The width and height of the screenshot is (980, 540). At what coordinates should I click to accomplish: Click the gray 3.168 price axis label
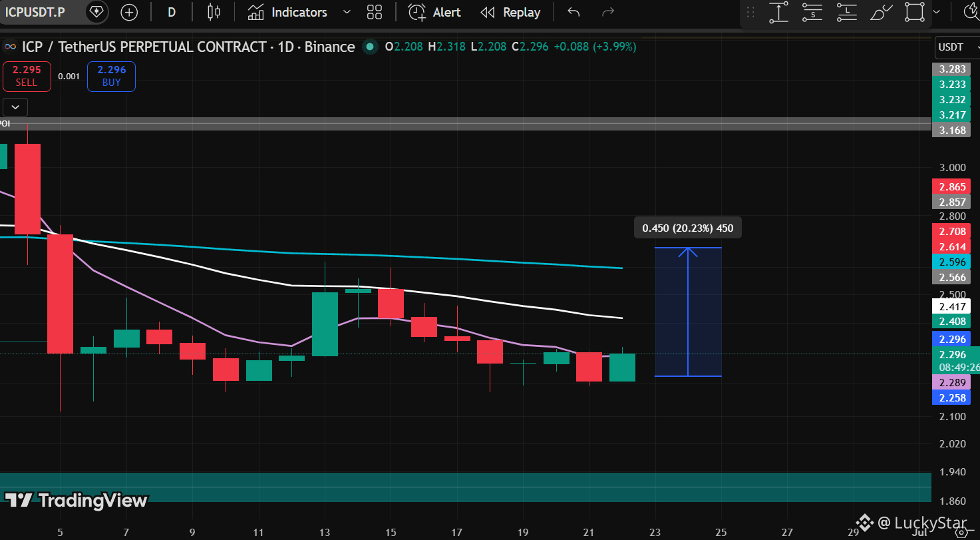click(x=951, y=130)
